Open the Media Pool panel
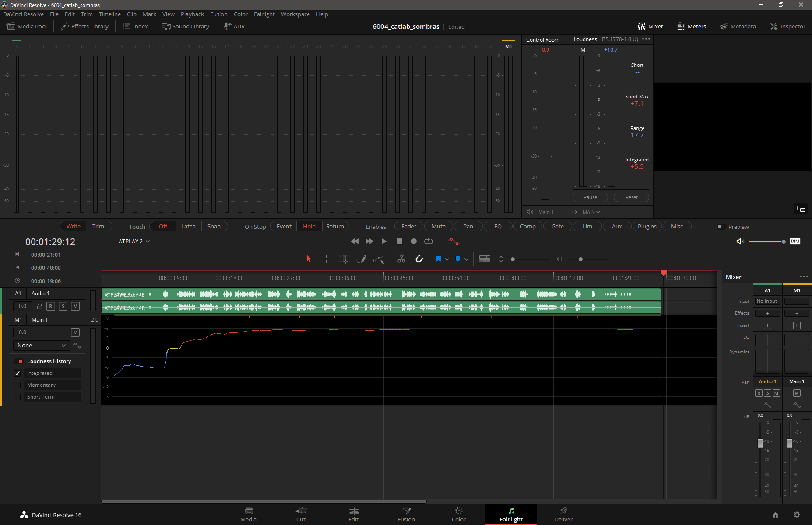812x525 pixels. click(x=27, y=26)
